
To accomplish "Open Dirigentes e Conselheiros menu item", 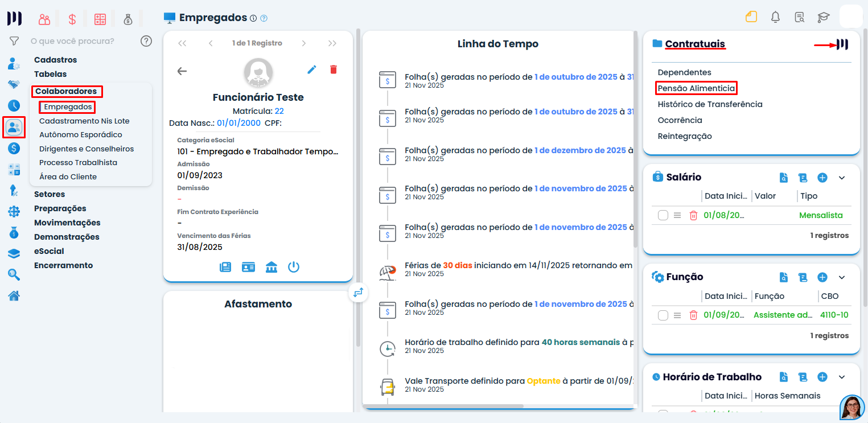I will point(87,149).
